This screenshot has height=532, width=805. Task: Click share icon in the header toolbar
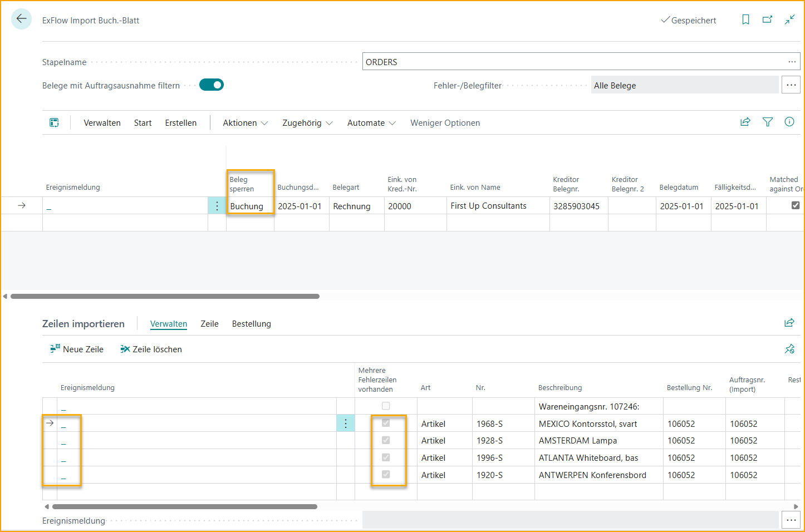(x=745, y=122)
